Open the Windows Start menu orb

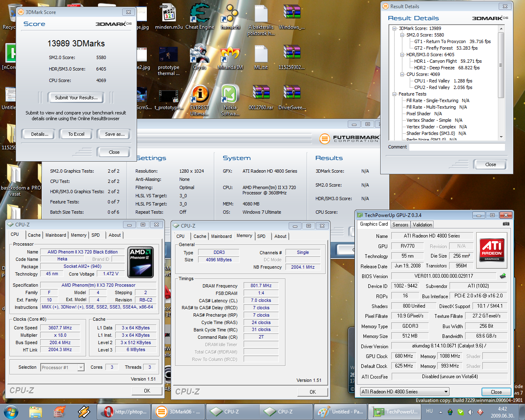tap(11, 411)
